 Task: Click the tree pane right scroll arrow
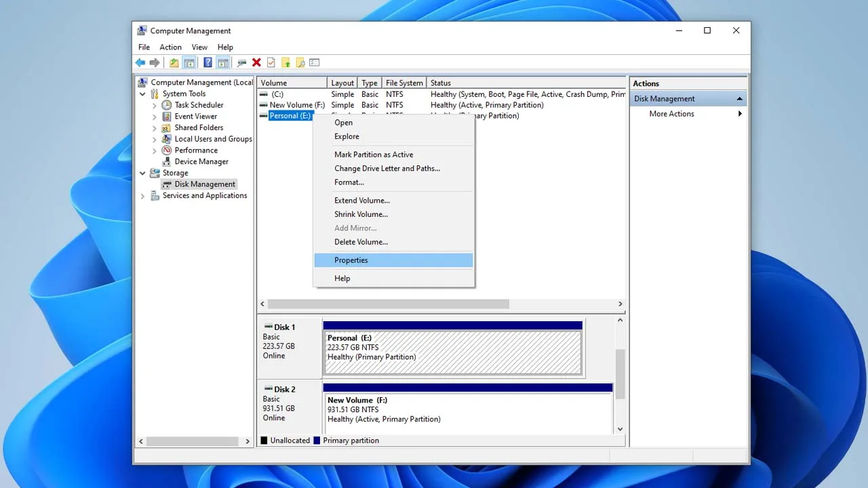248,441
